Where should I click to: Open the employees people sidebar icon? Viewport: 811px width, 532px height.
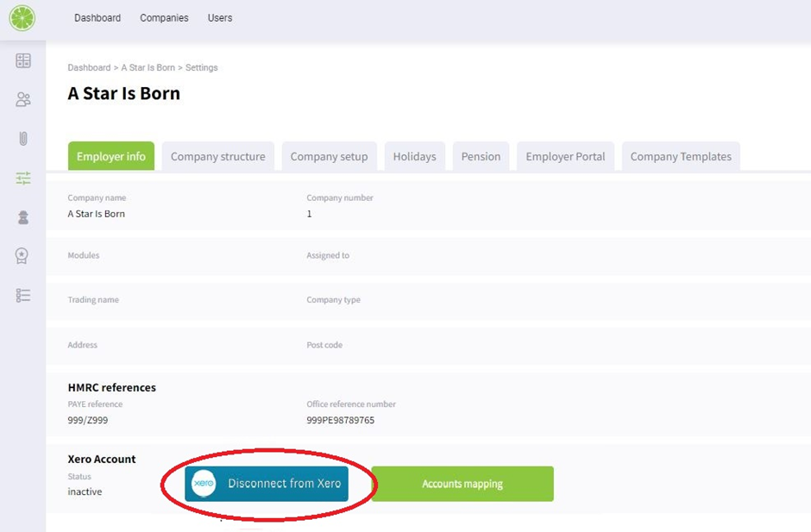[23, 99]
